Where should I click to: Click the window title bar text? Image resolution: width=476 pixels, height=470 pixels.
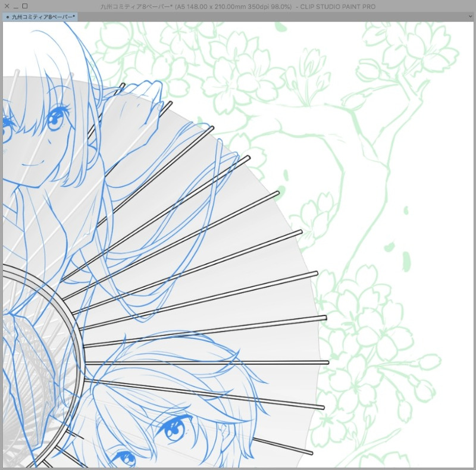(x=237, y=7)
